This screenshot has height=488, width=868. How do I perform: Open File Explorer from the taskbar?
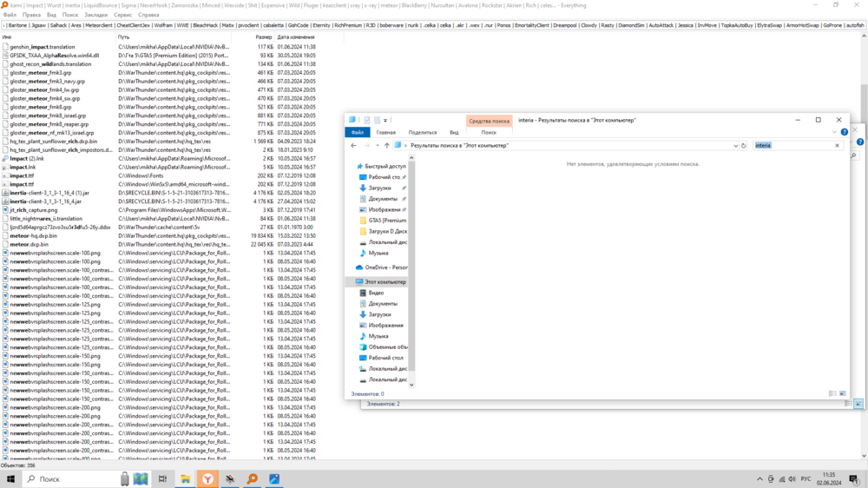pyautogui.click(x=185, y=479)
